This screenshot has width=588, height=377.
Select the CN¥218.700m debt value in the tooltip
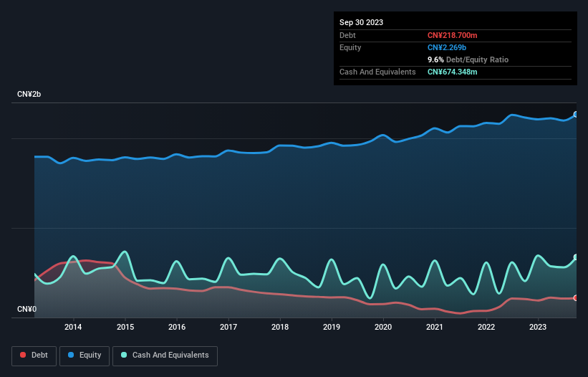click(452, 35)
